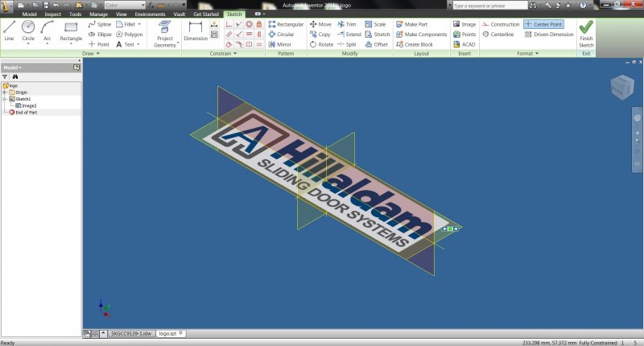Choose the Spline tool
Image resolution: width=644 pixels, height=346 pixels.
pyautogui.click(x=100, y=25)
